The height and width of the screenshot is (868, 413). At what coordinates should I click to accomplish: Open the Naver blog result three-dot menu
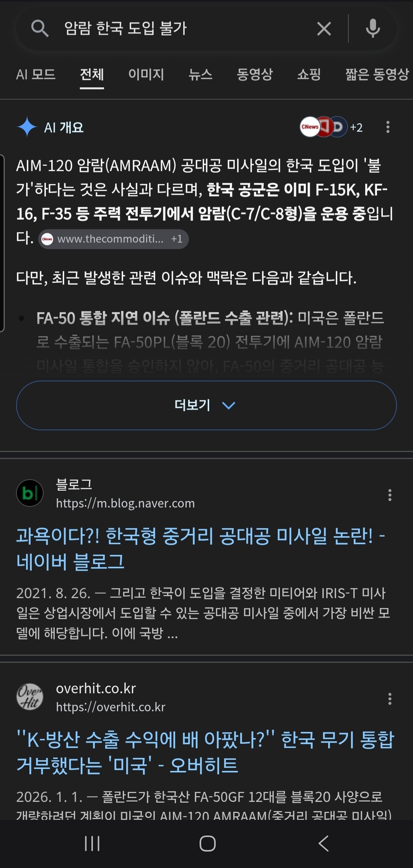click(390, 495)
